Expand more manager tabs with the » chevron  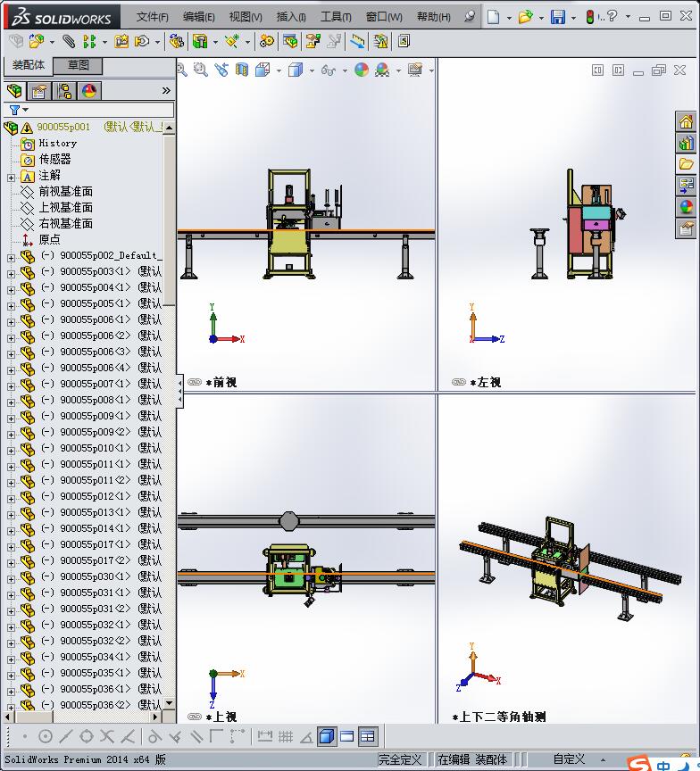point(166,90)
